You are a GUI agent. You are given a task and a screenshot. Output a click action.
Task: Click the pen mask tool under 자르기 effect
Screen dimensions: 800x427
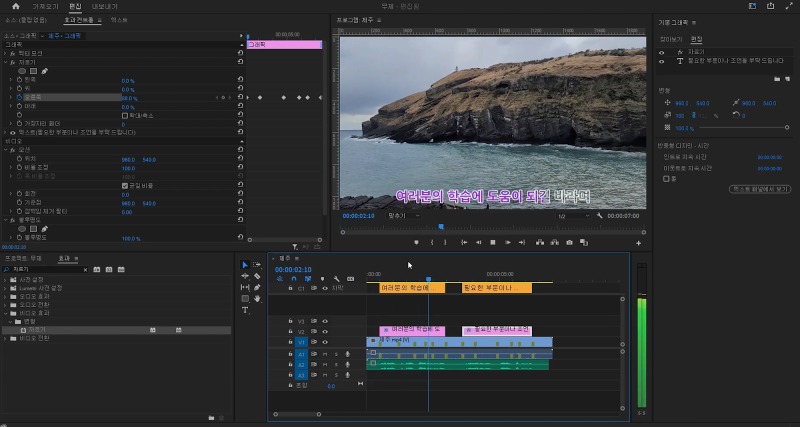44,71
